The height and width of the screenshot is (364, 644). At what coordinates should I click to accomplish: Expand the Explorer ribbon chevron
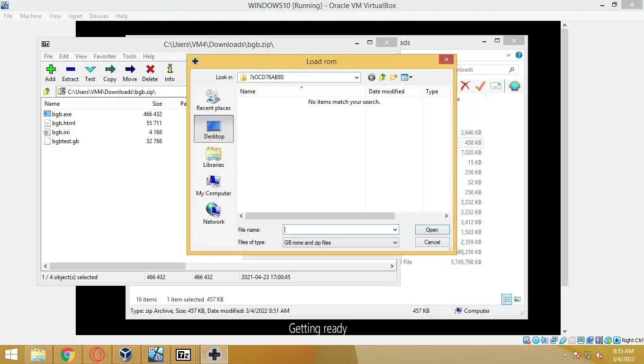coord(509,55)
